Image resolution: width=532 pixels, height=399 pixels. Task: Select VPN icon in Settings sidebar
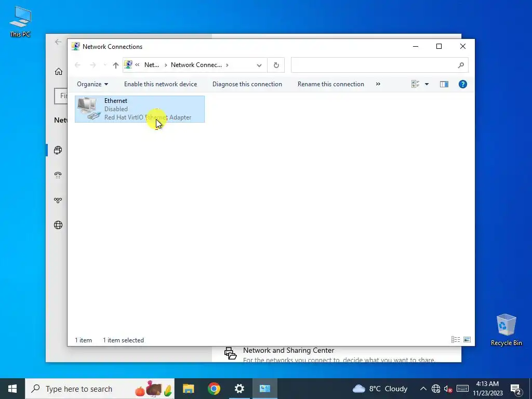tap(58, 200)
